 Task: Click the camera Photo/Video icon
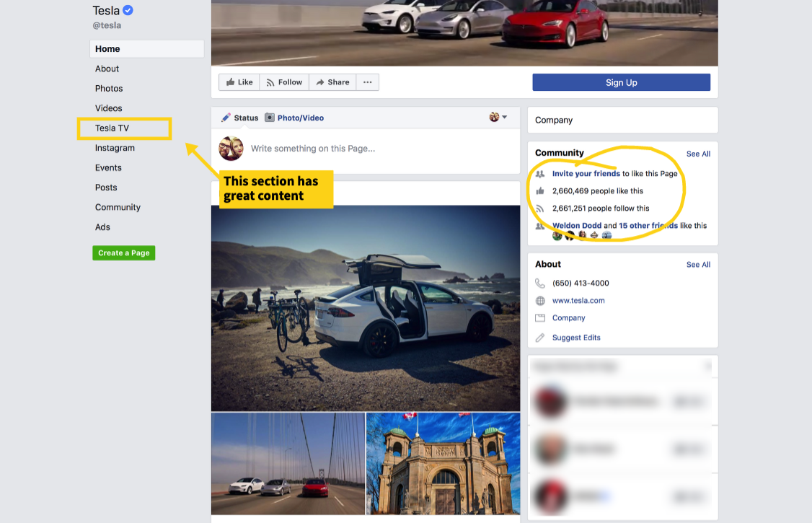(x=269, y=118)
